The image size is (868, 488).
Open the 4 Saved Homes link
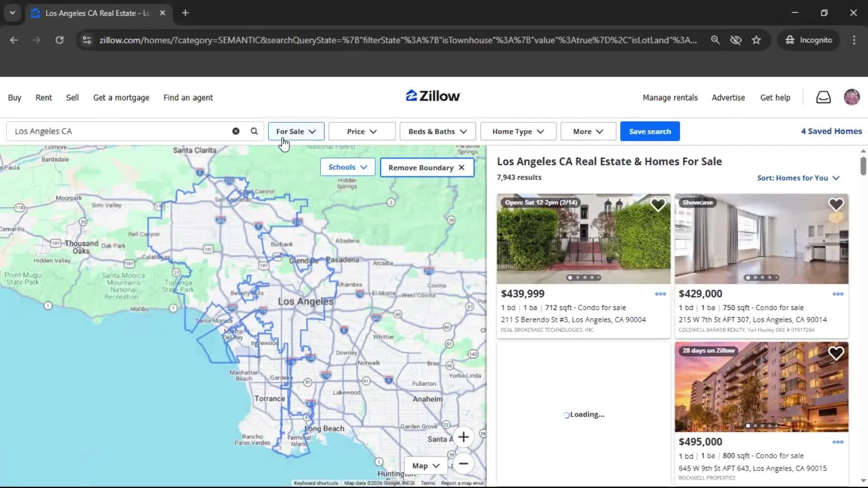tap(831, 131)
